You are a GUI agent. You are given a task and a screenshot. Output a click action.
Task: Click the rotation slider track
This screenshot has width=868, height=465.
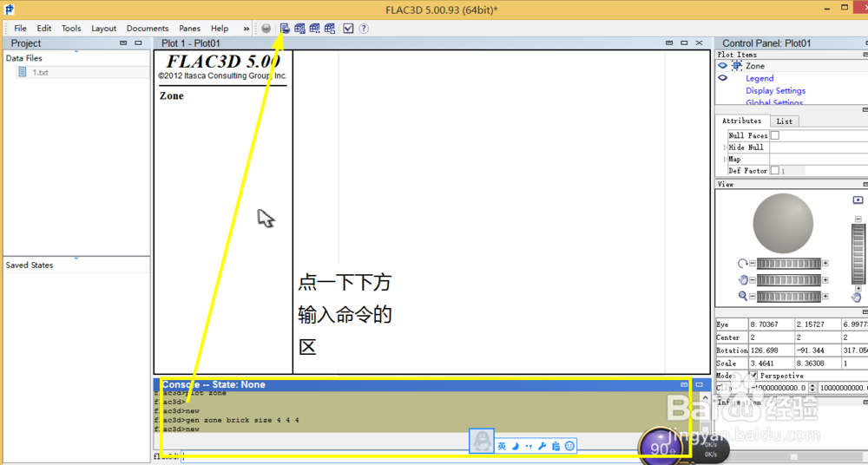[x=789, y=264]
